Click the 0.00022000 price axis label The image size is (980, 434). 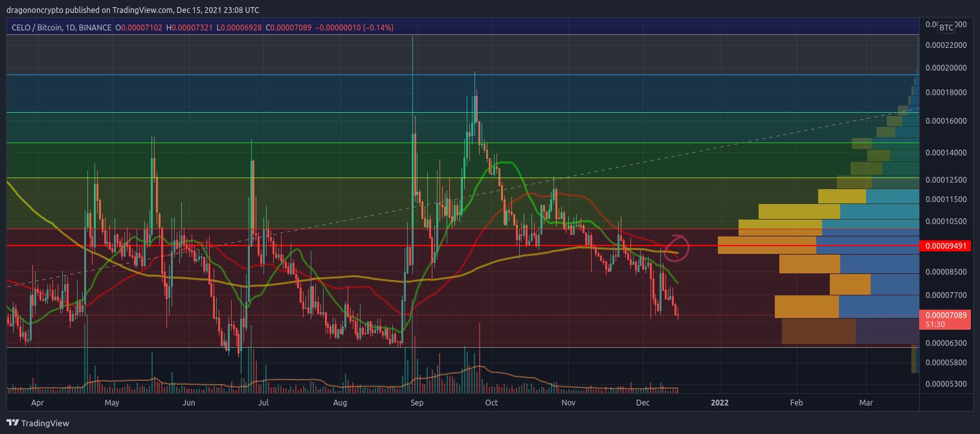click(x=946, y=45)
